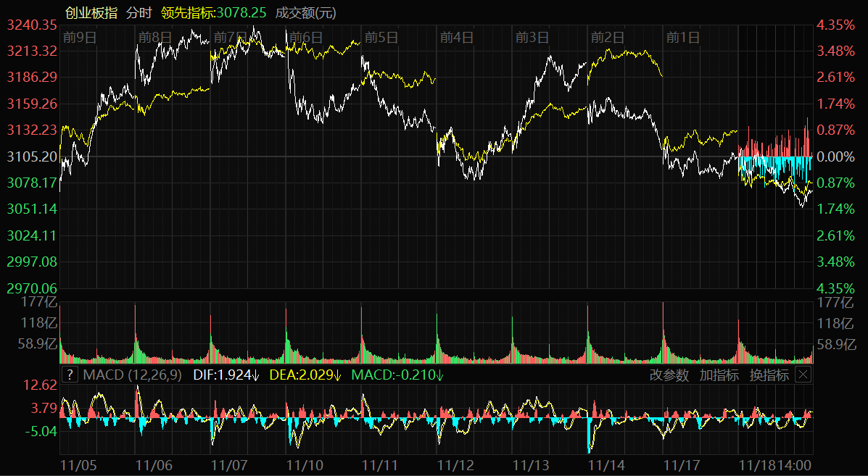Viewport: 868px width, 476px height.
Task: Click the 0.00% baseline percentage label
Action: [x=835, y=156]
